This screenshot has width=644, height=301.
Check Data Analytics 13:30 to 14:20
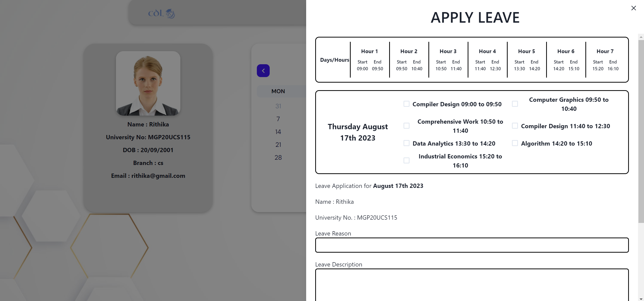[x=406, y=143]
